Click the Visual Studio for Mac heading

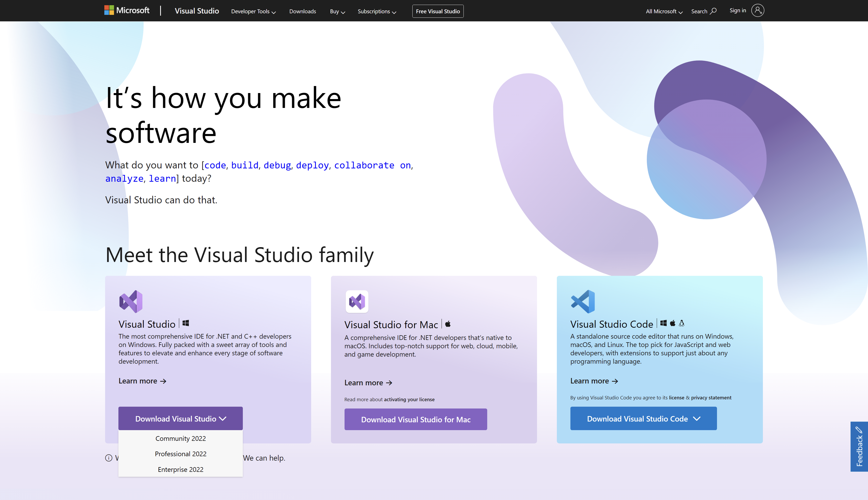coord(391,325)
